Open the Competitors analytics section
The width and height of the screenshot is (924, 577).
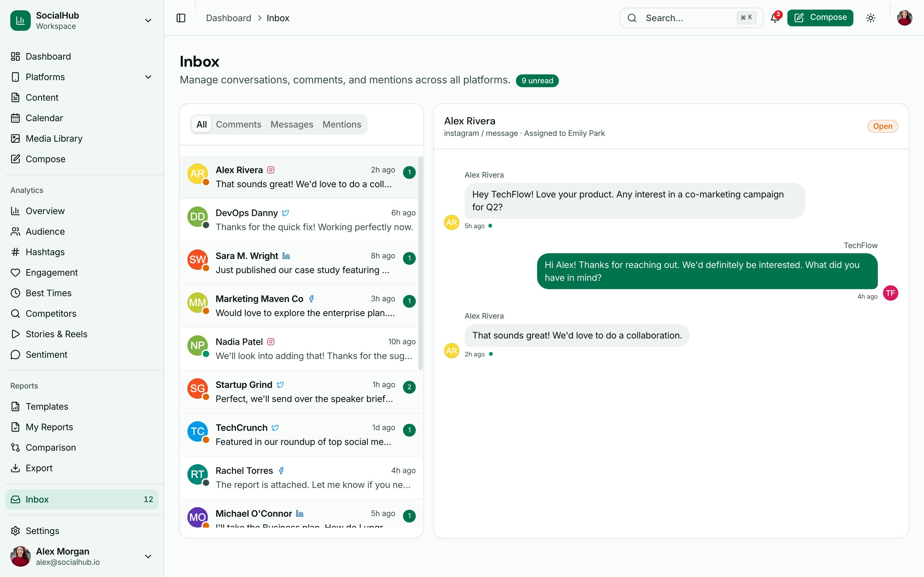(x=51, y=313)
